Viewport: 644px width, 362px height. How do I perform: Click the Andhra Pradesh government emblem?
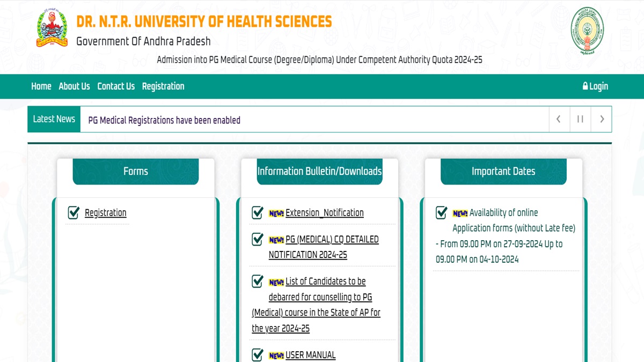(587, 31)
